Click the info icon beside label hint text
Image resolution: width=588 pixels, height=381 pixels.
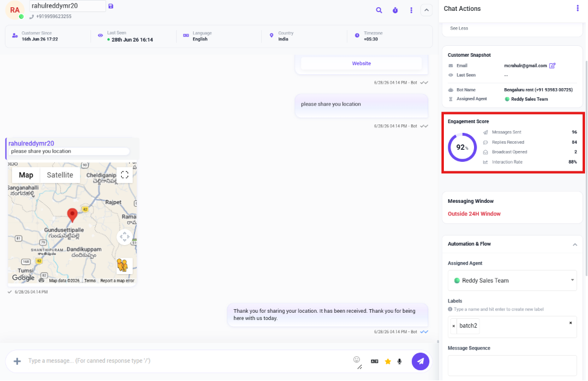(x=450, y=309)
